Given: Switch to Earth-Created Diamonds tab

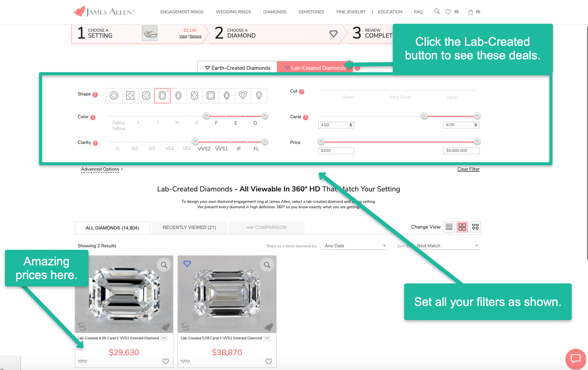Looking at the screenshot, I should 237,68.
